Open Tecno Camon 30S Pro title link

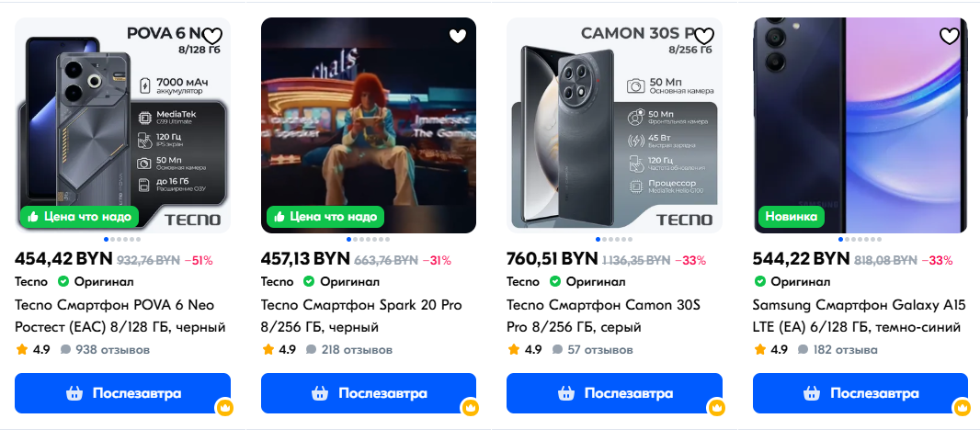pyautogui.click(x=604, y=316)
